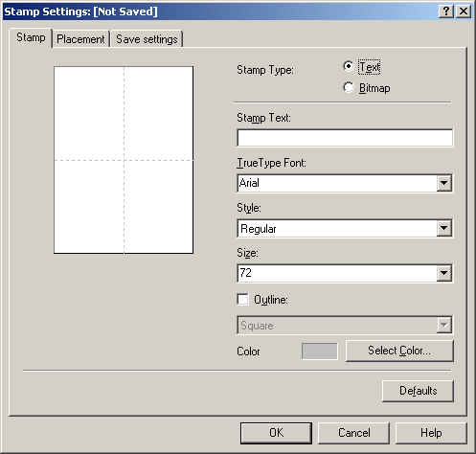The width and height of the screenshot is (476, 454).
Task: Click the disabled Square outline shape dropdown
Action: 345,326
